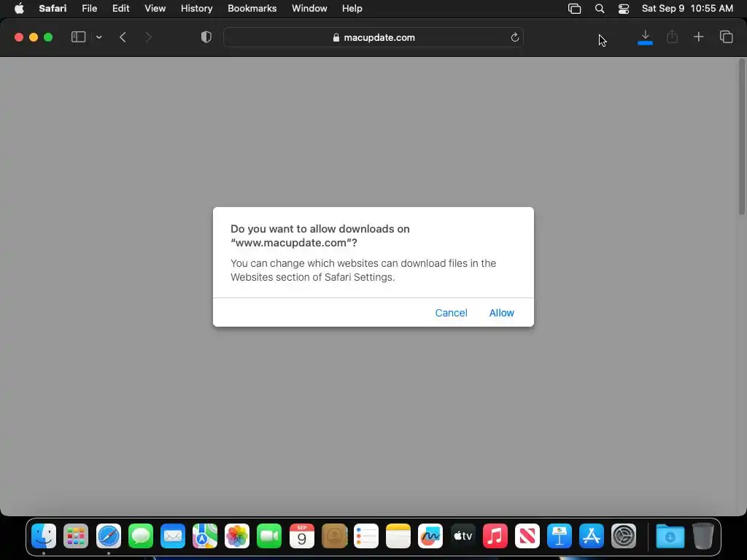The height and width of the screenshot is (560, 747).
Task: Open News from the Dock
Action: pyautogui.click(x=527, y=536)
